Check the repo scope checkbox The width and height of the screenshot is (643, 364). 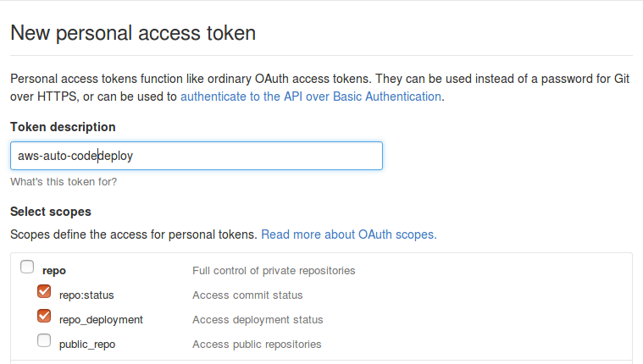click(27, 267)
